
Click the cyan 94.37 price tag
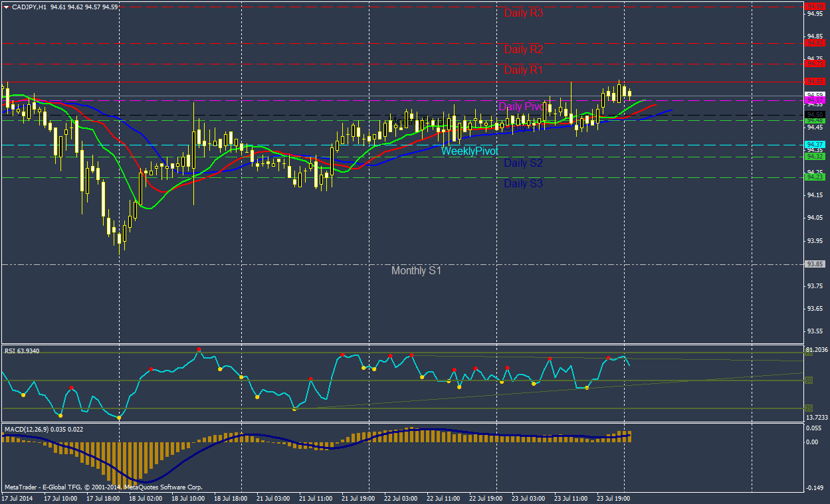(815, 145)
